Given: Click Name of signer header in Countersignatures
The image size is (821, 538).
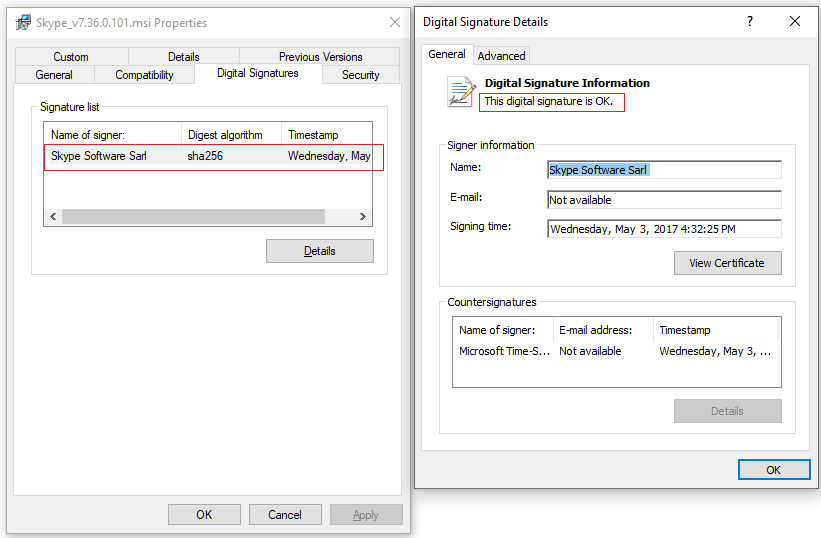Looking at the screenshot, I should pos(503,330).
